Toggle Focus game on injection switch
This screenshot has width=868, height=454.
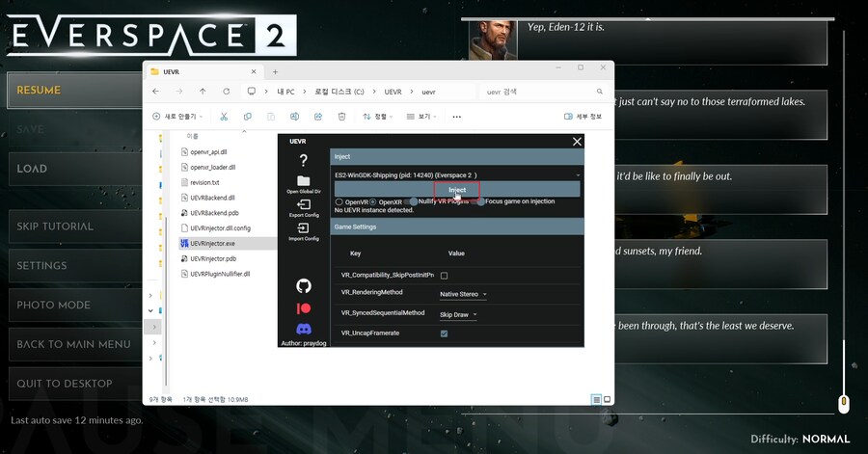click(x=477, y=201)
